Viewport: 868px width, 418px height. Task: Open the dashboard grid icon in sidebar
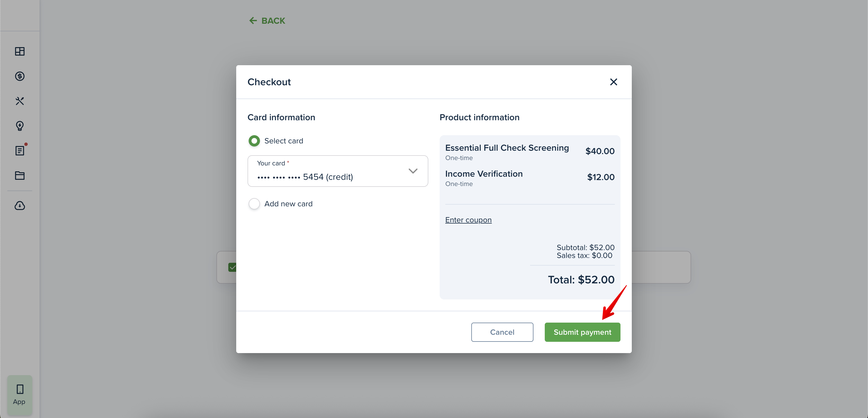[x=20, y=51]
